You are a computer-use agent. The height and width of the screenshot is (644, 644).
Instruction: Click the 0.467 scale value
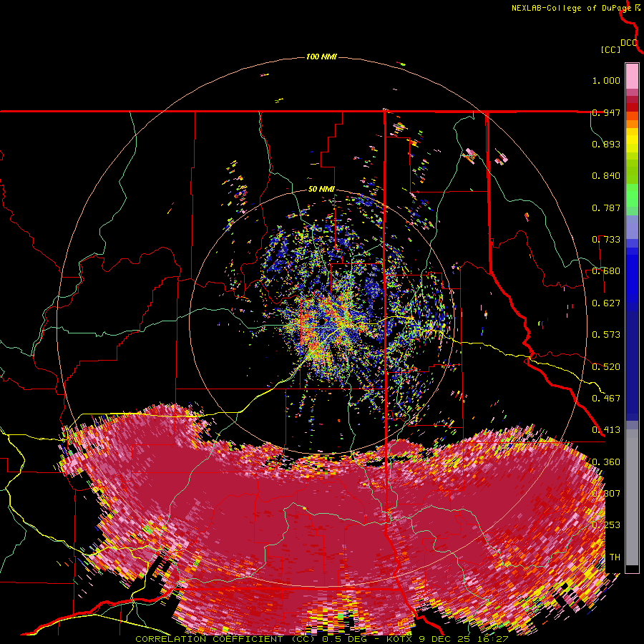point(606,398)
